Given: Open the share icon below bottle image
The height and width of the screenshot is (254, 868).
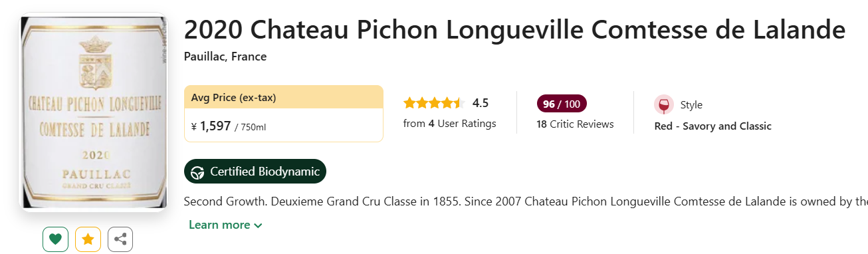Looking at the screenshot, I should click(x=120, y=239).
